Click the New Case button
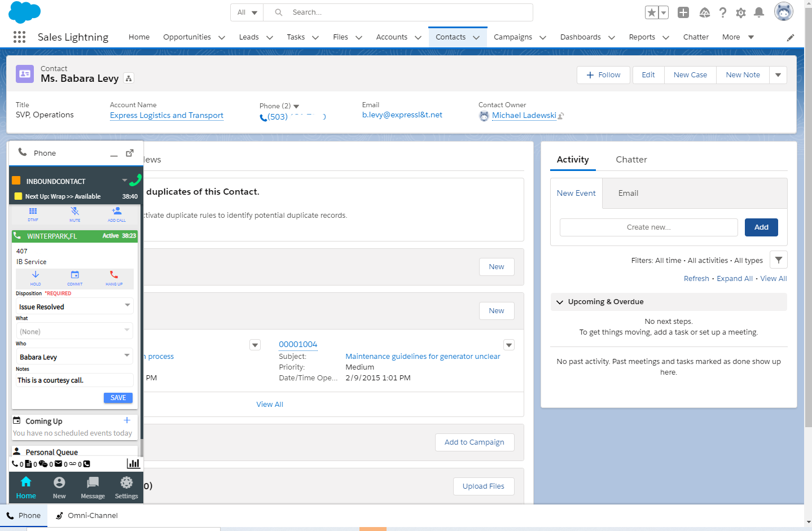The height and width of the screenshot is (531, 812). 690,74
